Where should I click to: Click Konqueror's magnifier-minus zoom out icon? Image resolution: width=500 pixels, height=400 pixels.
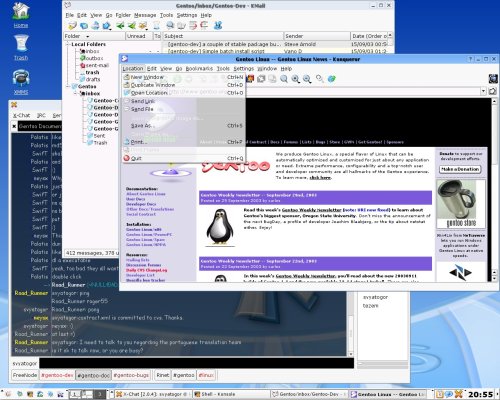pyautogui.click(x=307, y=79)
